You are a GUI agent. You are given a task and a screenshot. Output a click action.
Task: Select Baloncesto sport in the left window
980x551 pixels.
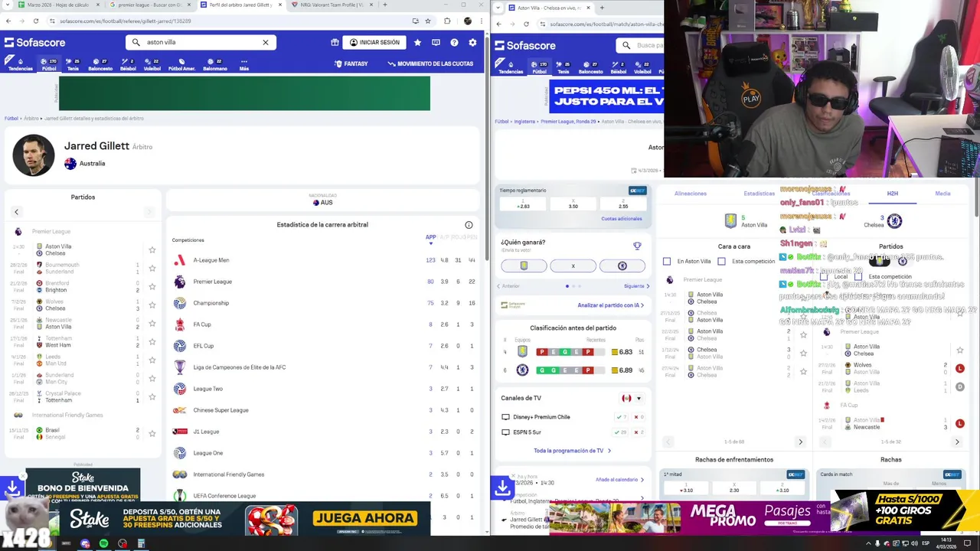[x=100, y=64]
